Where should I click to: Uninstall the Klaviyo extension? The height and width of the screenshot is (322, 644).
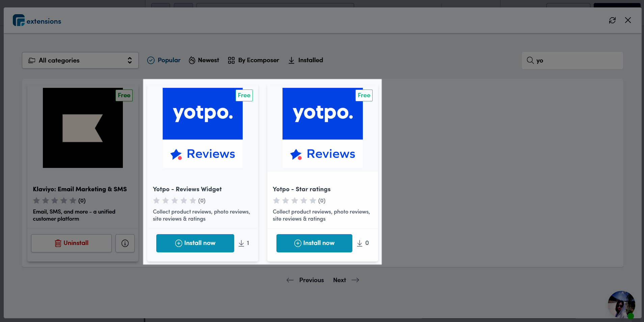[x=72, y=243]
